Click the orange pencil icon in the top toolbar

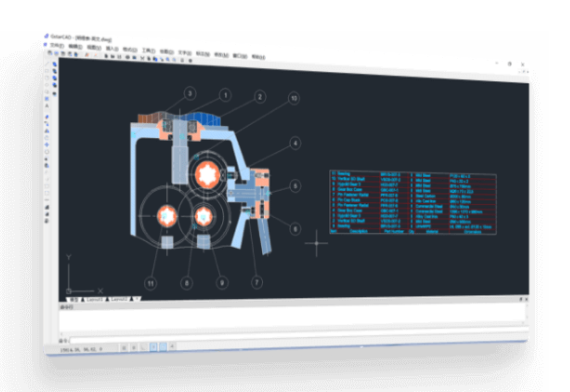coord(87,55)
